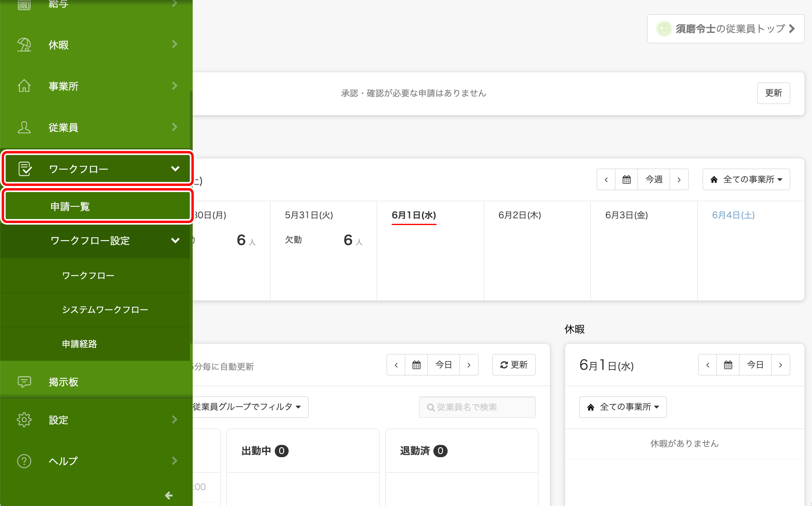Screen dimensions: 812x506
Task: Open the 給与 menu calculator icon
Action: click(24, 4)
